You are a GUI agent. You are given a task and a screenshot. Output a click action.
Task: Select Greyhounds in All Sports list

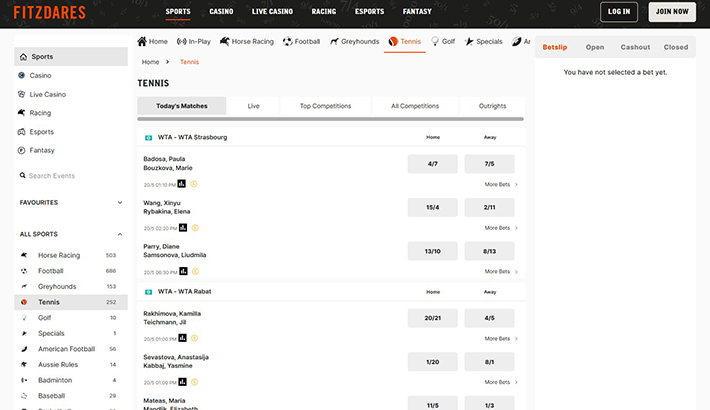tap(71, 286)
